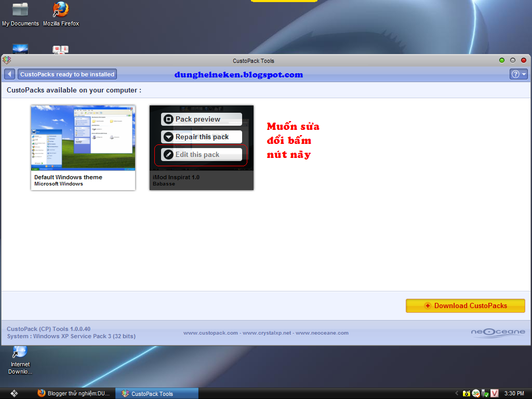
Task: Click the green window control button
Action: click(x=502, y=60)
